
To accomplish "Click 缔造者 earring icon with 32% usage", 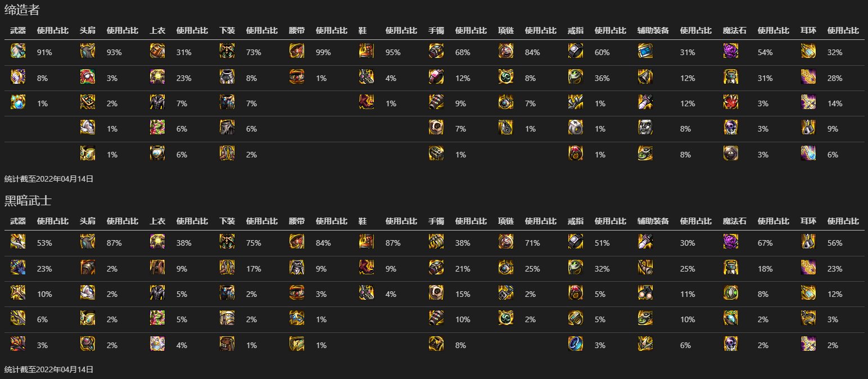I will tap(808, 51).
